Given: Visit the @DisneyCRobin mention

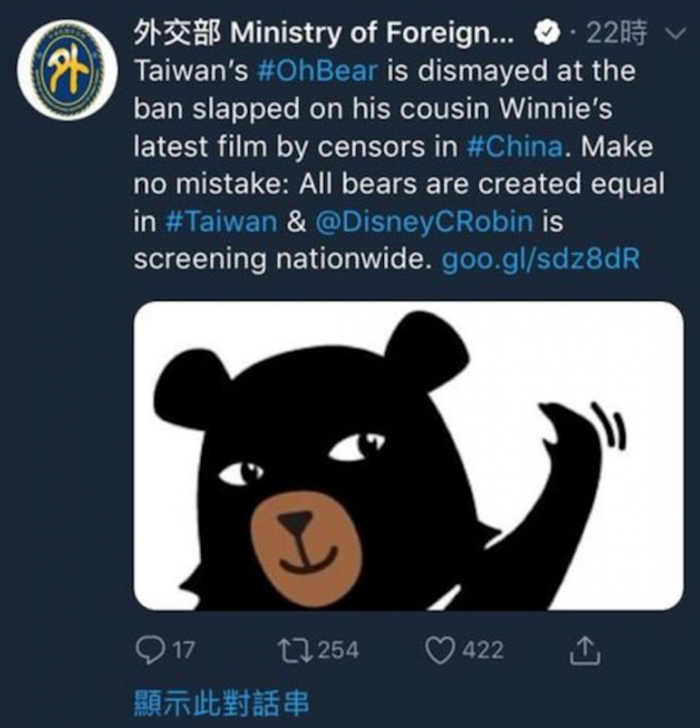Looking at the screenshot, I should [x=424, y=222].
